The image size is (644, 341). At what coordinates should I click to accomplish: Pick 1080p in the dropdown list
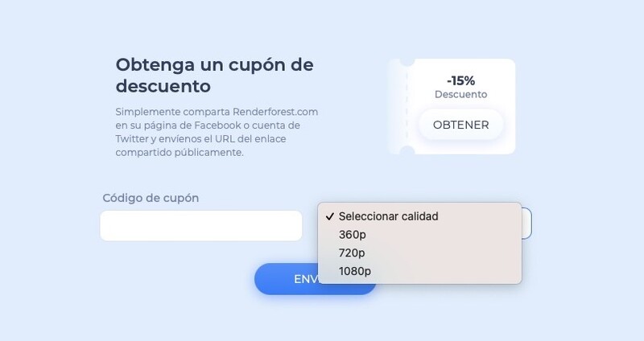(355, 271)
